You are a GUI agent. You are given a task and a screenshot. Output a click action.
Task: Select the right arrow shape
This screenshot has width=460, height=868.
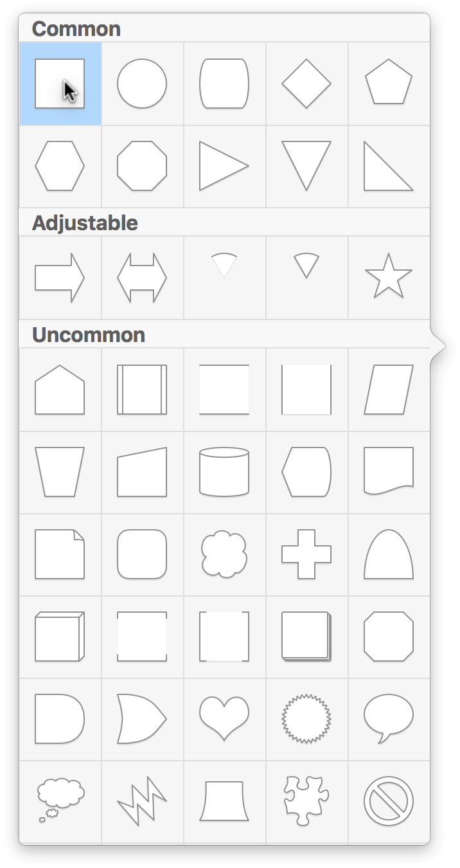click(60, 277)
